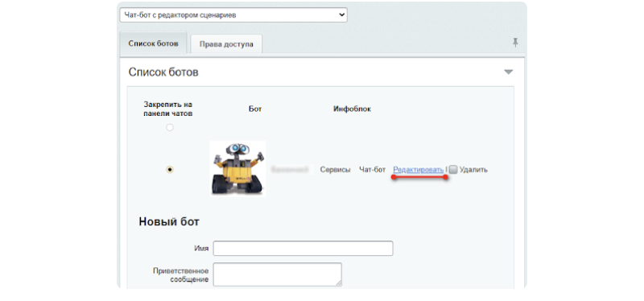This screenshot has height=301, width=644.
Task: Open the Права доступа tab
Action: click(x=226, y=44)
